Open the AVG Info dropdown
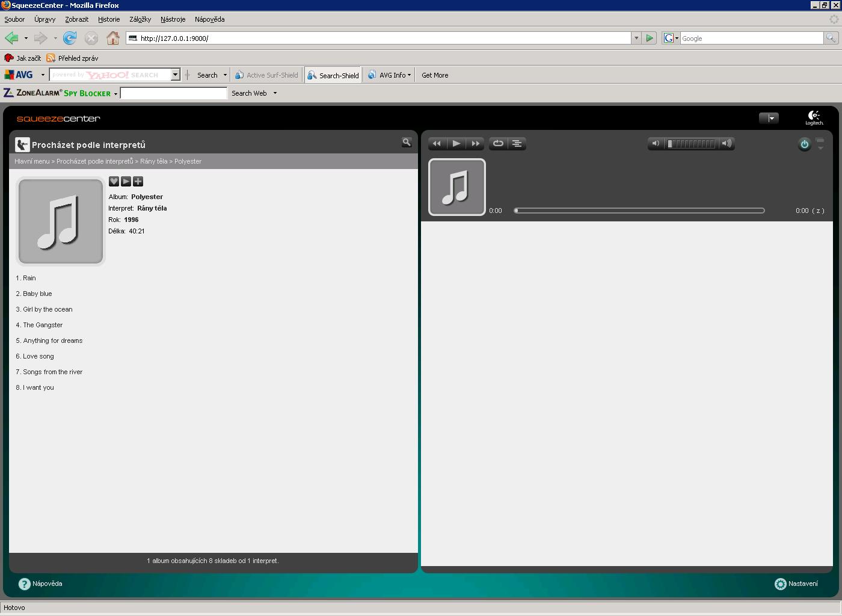Screen dimensions: 842x616 409,75
